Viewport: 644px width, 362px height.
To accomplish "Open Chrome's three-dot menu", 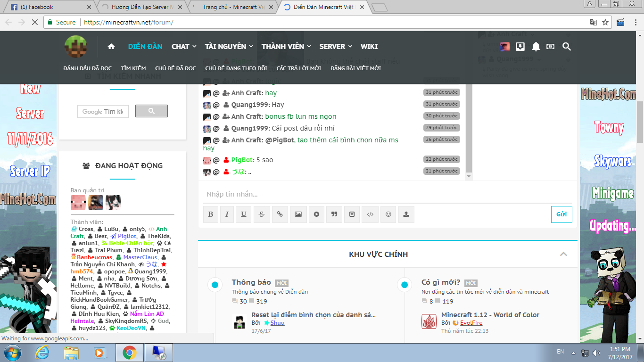I will coord(635,22).
